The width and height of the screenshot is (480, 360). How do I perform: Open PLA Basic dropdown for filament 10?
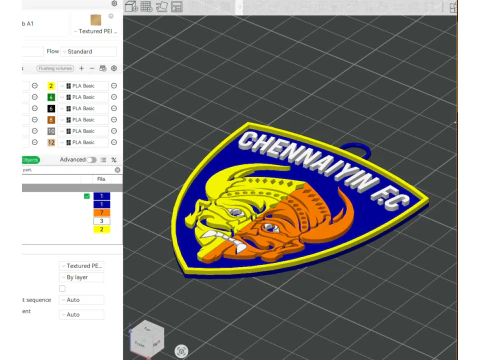(83, 131)
